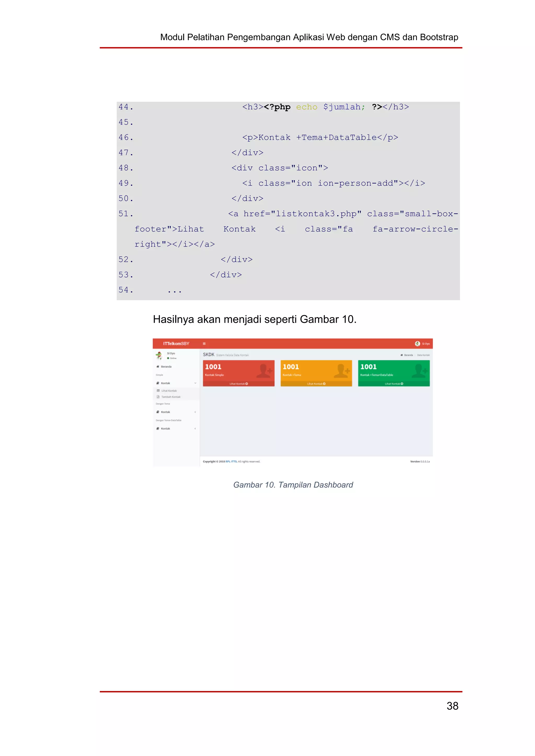Click chevron of Dengan Tema Kontak menu
The height and width of the screenshot is (756, 535).
pyautogui.click(x=195, y=412)
